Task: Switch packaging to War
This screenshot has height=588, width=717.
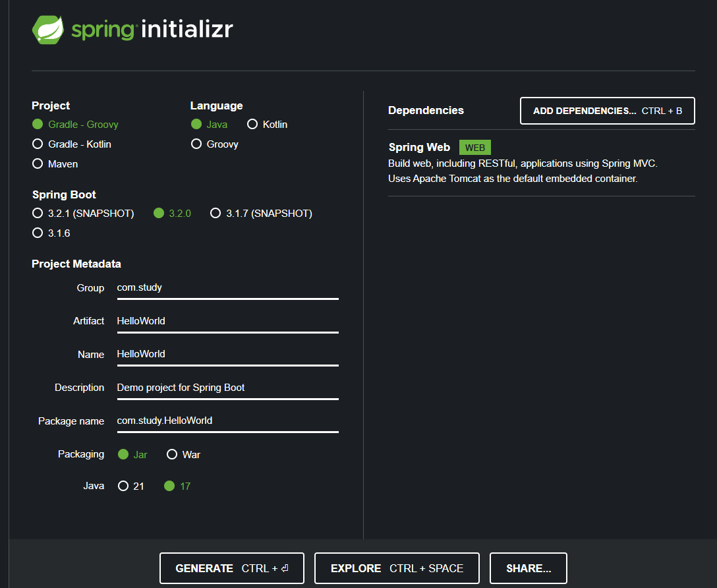Action: pos(183,454)
